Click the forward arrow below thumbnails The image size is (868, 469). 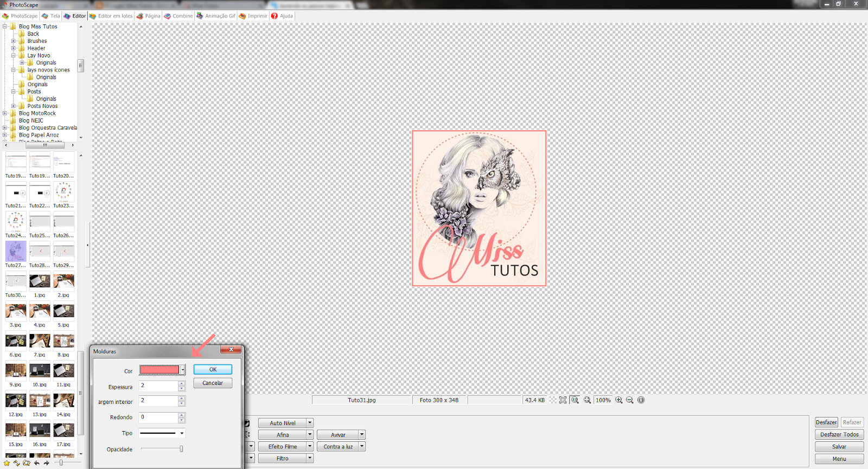click(x=47, y=463)
